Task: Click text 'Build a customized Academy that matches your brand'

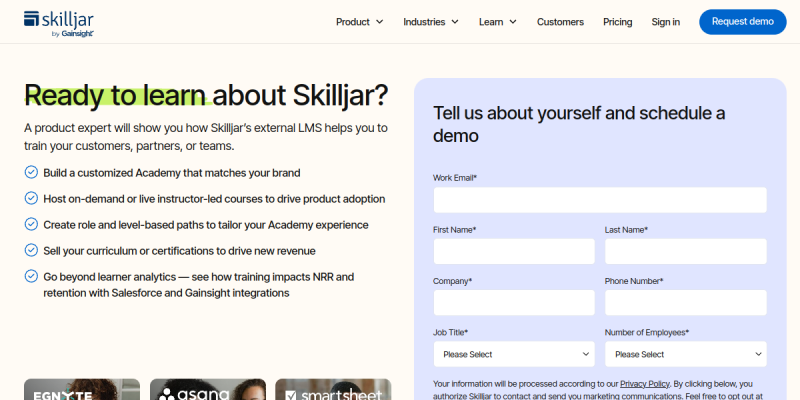Action: pyautogui.click(x=172, y=173)
